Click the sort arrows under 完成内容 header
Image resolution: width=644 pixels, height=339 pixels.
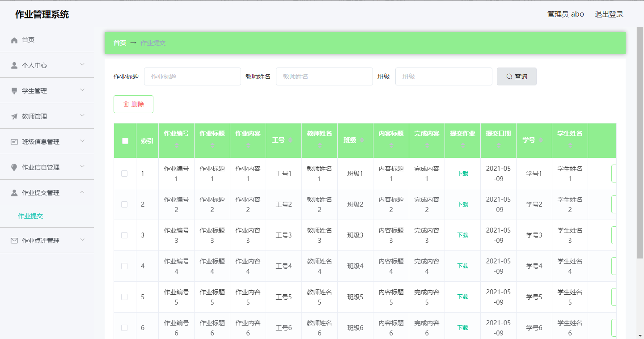pyautogui.click(x=427, y=145)
